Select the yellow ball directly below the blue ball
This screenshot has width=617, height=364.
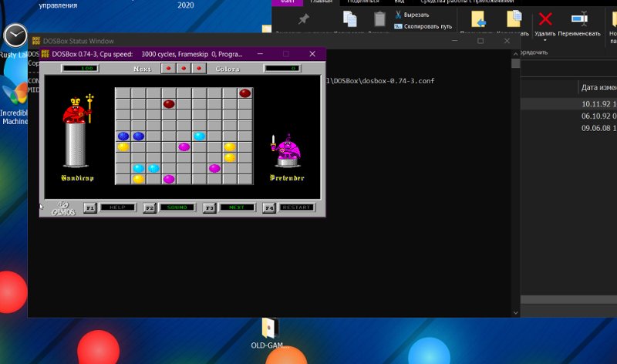click(123, 147)
